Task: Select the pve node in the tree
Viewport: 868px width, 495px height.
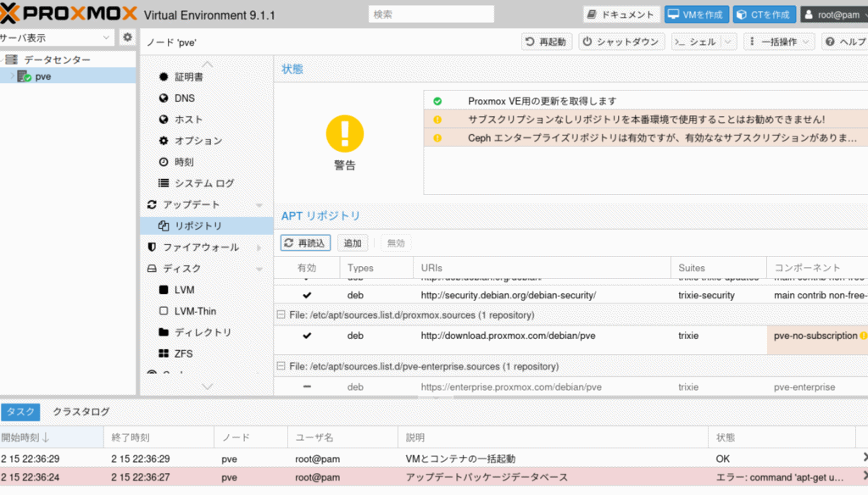Action: point(42,76)
